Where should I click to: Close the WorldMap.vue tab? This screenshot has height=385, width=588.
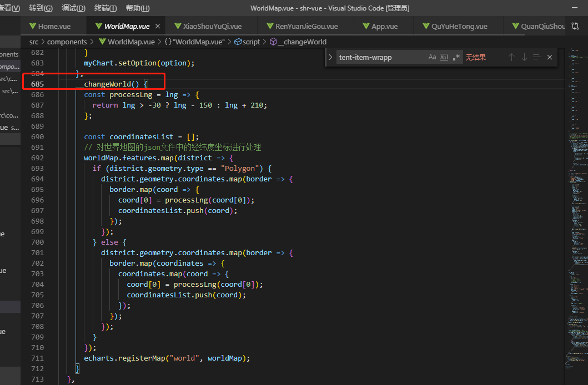tap(158, 26)
